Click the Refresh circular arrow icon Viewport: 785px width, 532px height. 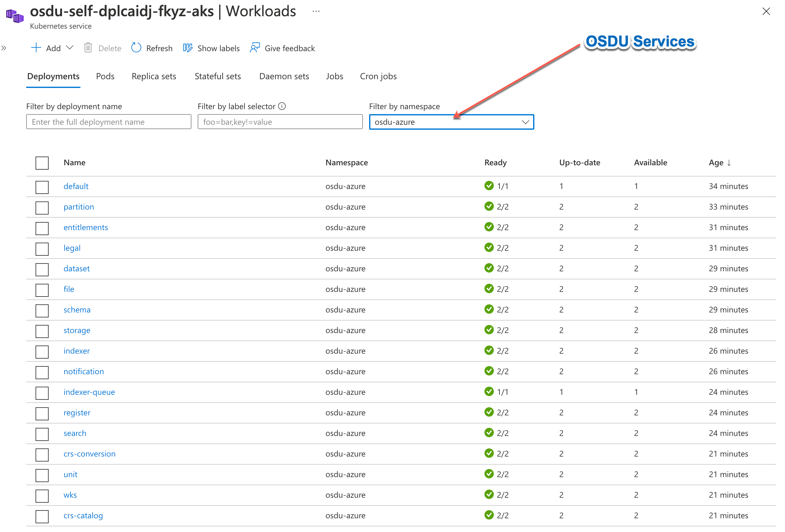(x=136, y=48)
